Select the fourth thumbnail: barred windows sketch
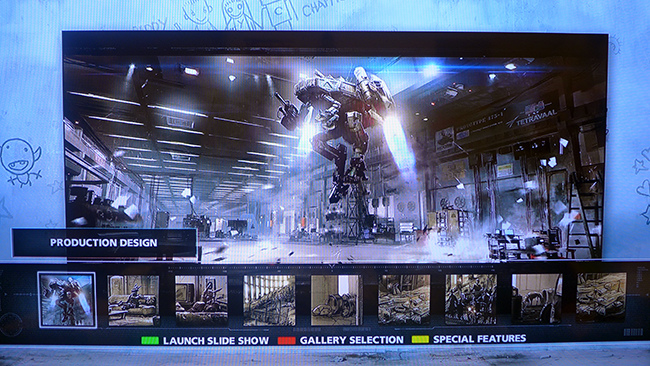The width and height of the screenshot is (650, 366). coord(269,301)
